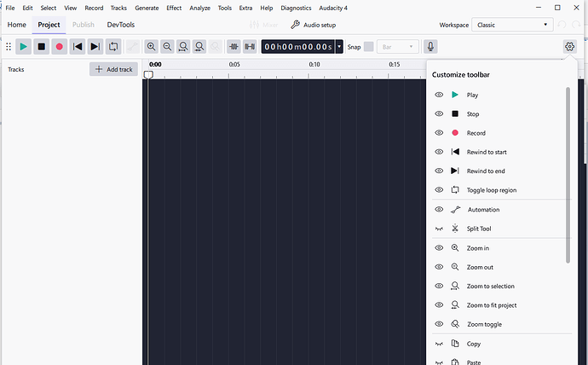Enable the Snap checkbox
Screen dimensions: 588x365
(x=369, y=47)
